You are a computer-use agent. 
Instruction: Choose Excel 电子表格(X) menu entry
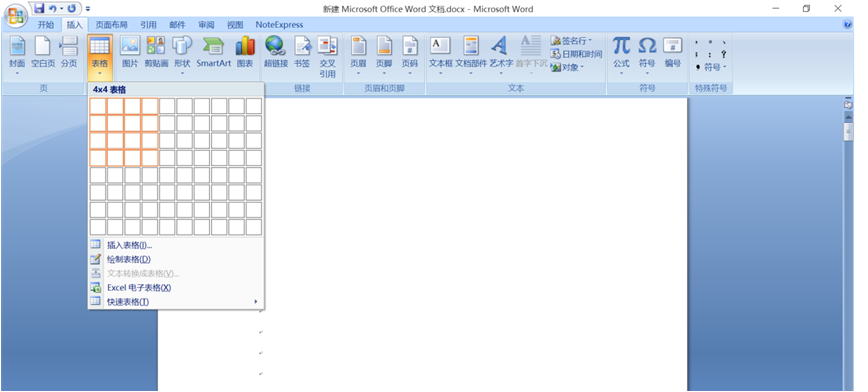click(x=176, y=288)
